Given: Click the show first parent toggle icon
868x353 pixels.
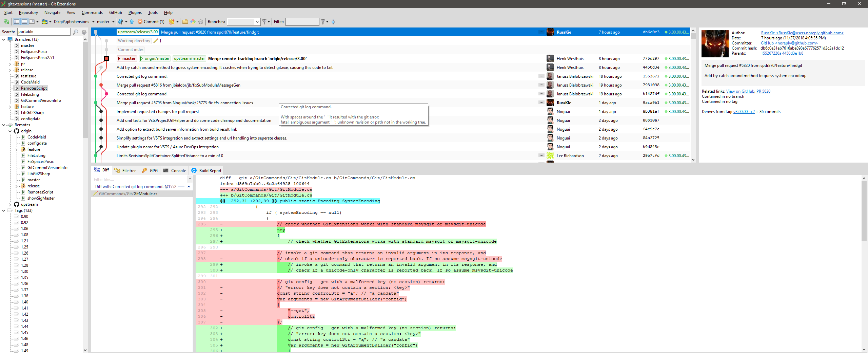Looking at the screenshot, I should coord(333,22).
